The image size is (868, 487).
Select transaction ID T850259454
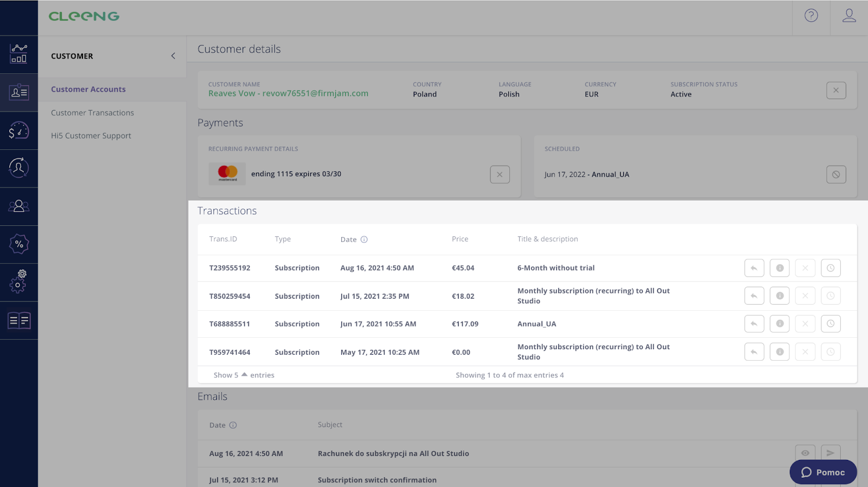pyautogui.click(x=230, y=296)
